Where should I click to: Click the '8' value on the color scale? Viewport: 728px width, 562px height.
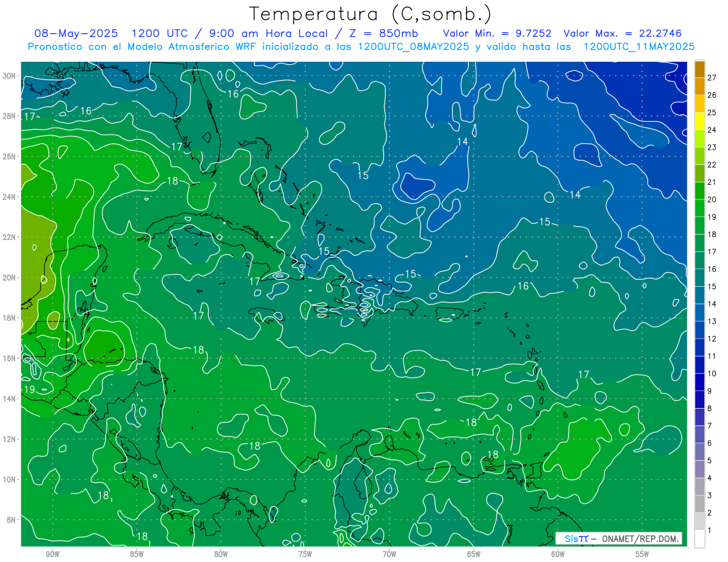pyautogui.click(x=710, y=409)
